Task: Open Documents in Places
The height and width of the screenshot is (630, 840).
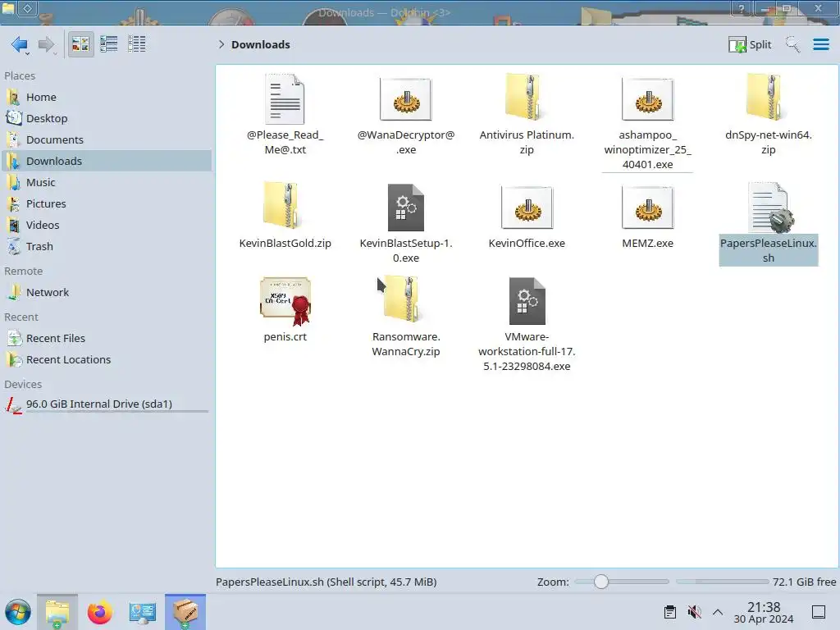Action: 106,139
